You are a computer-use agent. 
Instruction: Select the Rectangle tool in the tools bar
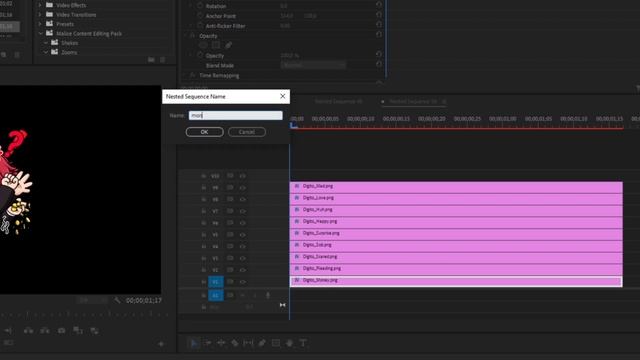(x=276, y=343)
